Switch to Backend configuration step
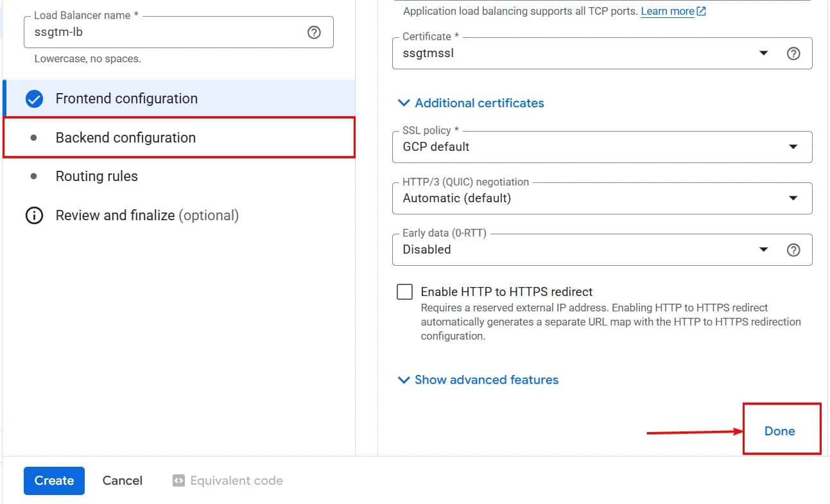The width and height of the screenshot is (830, 504). coord(126,137)
